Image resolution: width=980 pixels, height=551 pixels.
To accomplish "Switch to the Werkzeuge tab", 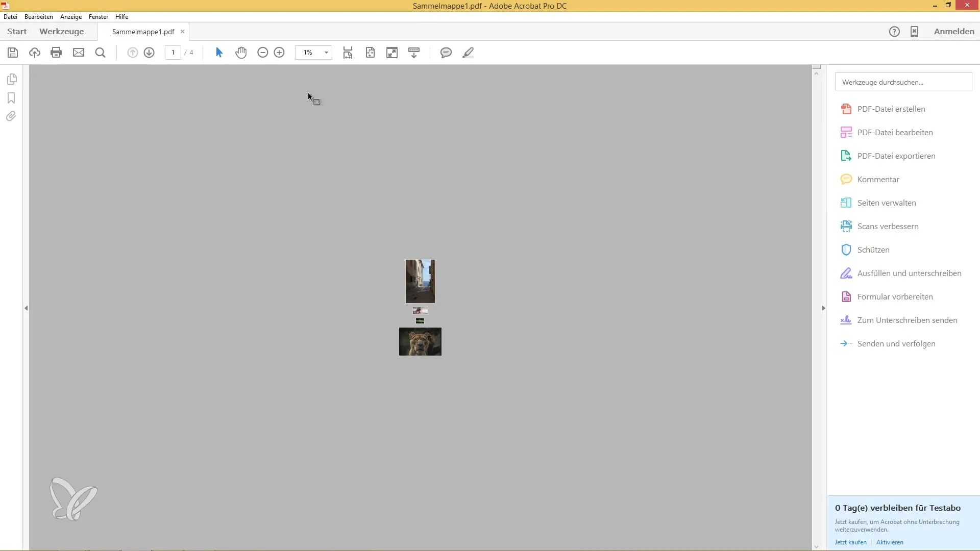I will point(61,32).
